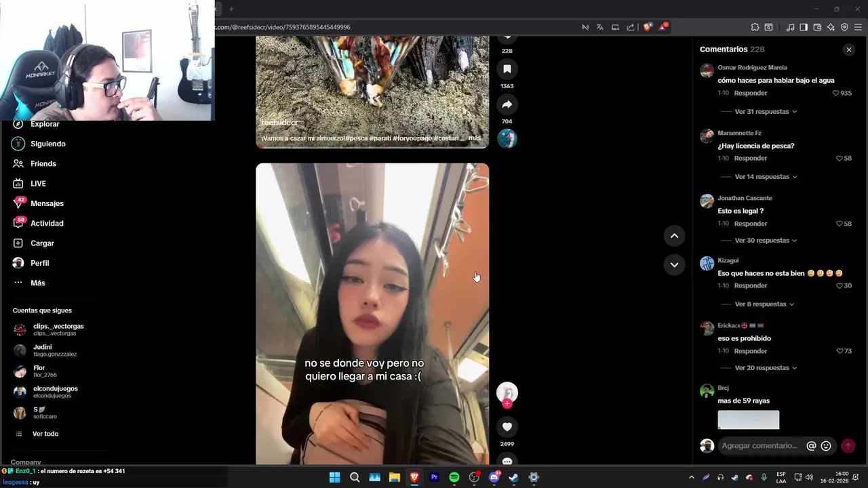The image size is (868, 488).
Task: Like Erickack's comment eso es prohibido
Action: 840,351
